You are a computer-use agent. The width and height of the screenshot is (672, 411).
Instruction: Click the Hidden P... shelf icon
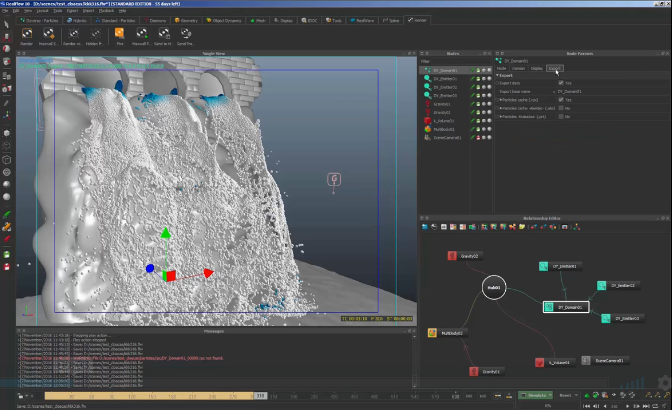coord(95,34)
